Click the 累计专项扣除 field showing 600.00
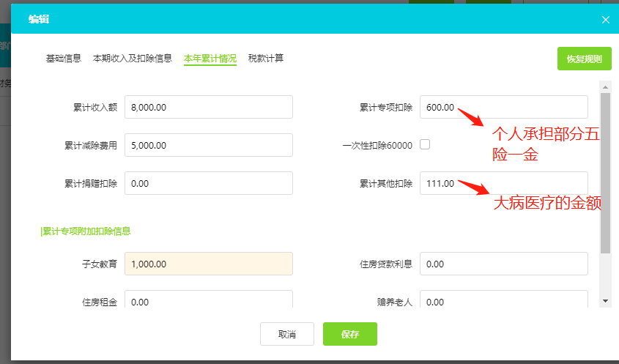The image size is (619, 364). click(x=504, y=107)
